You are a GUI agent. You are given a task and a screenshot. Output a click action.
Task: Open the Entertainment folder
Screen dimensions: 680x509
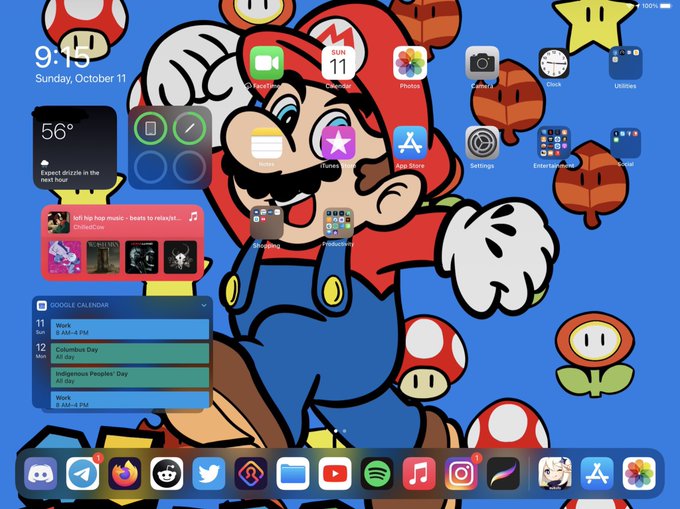(x=554, y=143)
